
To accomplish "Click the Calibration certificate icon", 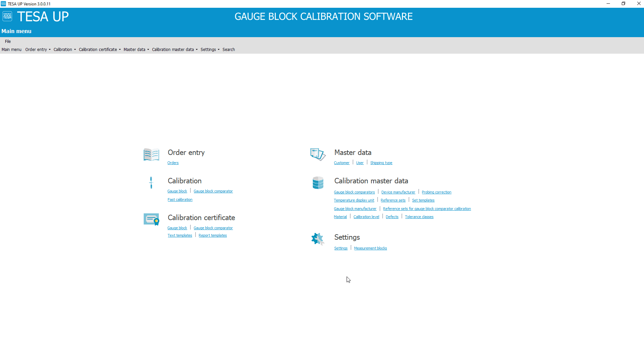I will pyautogui.click(x=151, y=219).
